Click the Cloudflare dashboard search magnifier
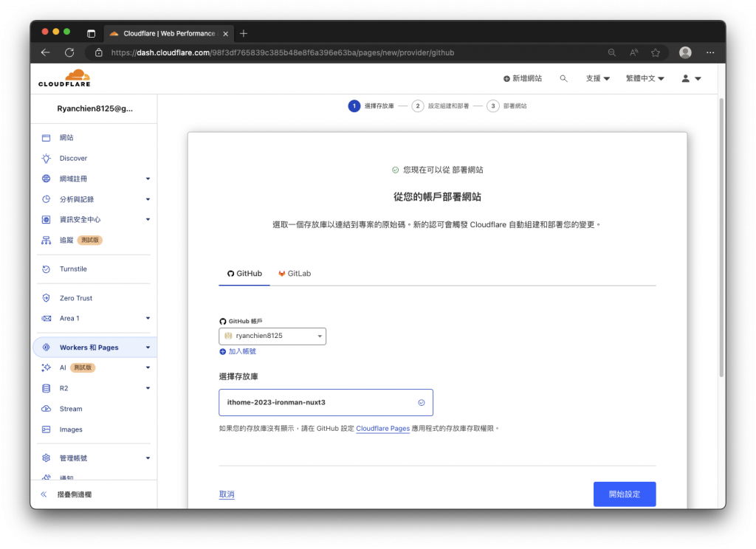The height and width of the screenshot is (549, 756). 563,78
